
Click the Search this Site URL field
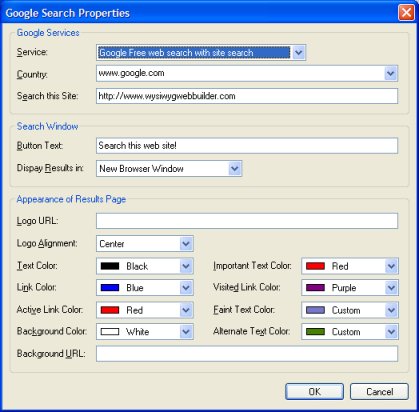[x=247, y=96]
